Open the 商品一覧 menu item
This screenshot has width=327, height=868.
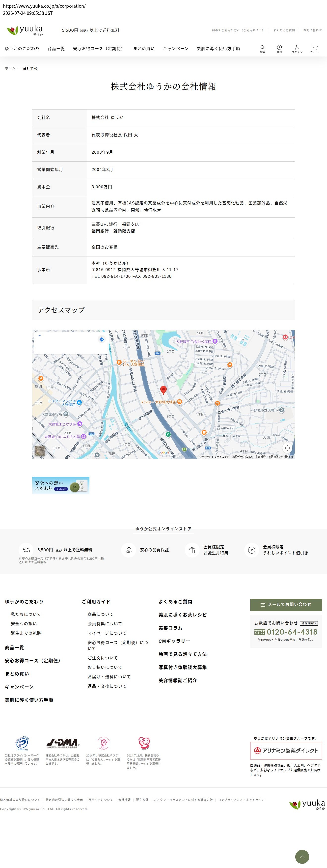(56, 49)
